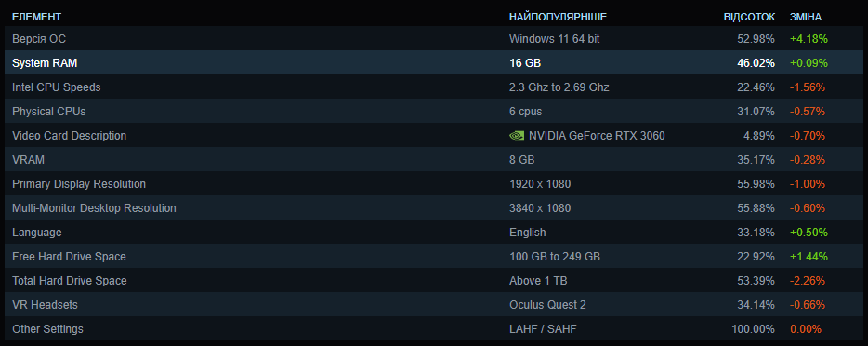Open VRAM statistics row
The width and height of the screenshot is (868, 346).
pos(434,160)
